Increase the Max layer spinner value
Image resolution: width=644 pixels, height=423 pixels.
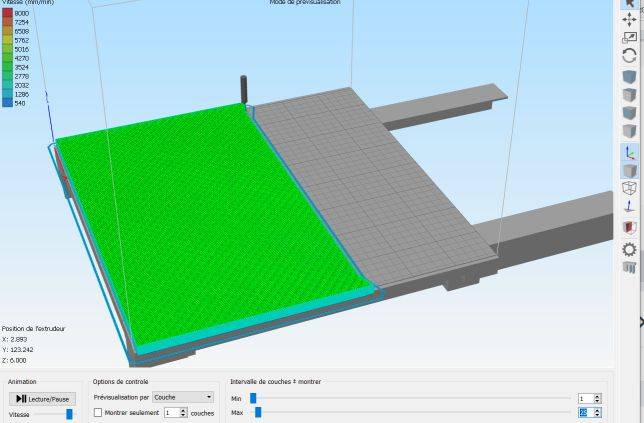coord(598,410)
